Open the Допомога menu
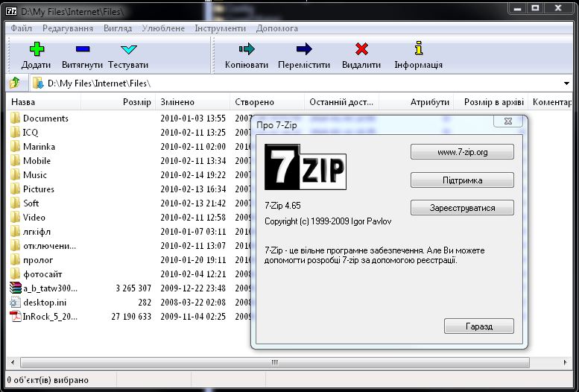This screenshot has height=392, width=579. [x=277, y=28]
